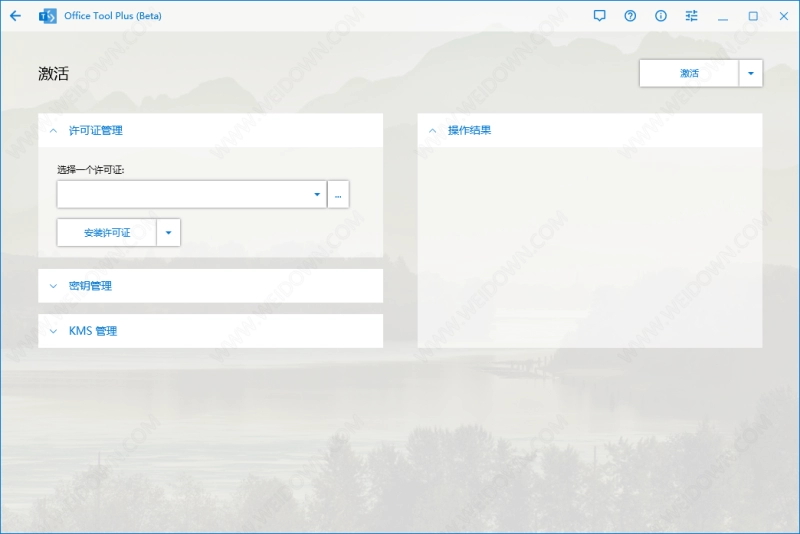Close the Office Tool Plus window
Image resolution: width=800 pixels, height=534 pixels.
point(784,16)
